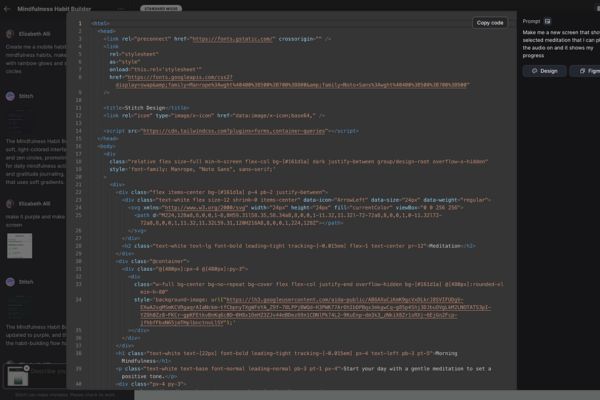
Task: Click the Figma export button
Action: pos(585,71)
